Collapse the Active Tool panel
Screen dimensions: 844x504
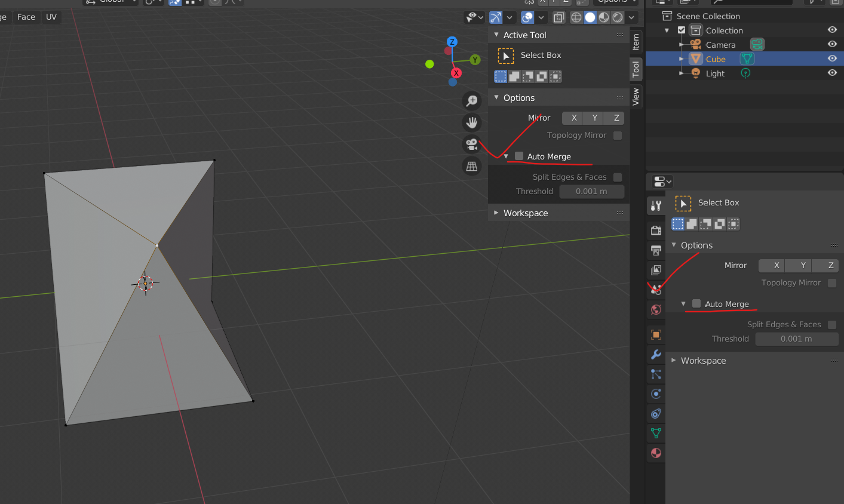click(x=496, y=35)
